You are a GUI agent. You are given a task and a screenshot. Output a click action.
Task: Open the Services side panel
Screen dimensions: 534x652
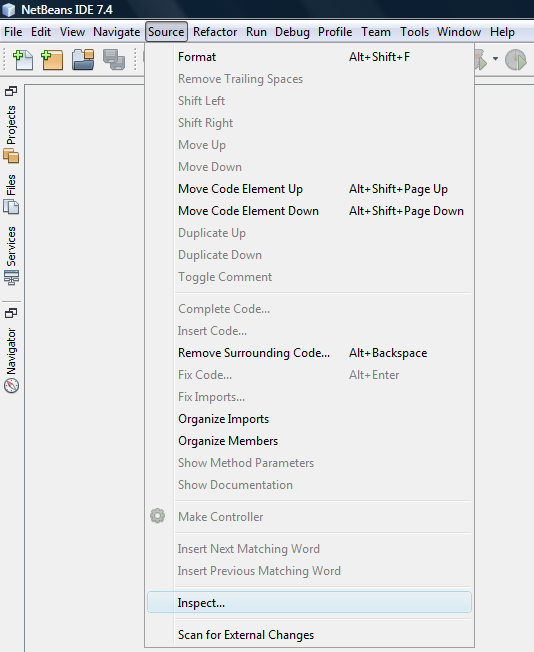(x=11, y=255)
